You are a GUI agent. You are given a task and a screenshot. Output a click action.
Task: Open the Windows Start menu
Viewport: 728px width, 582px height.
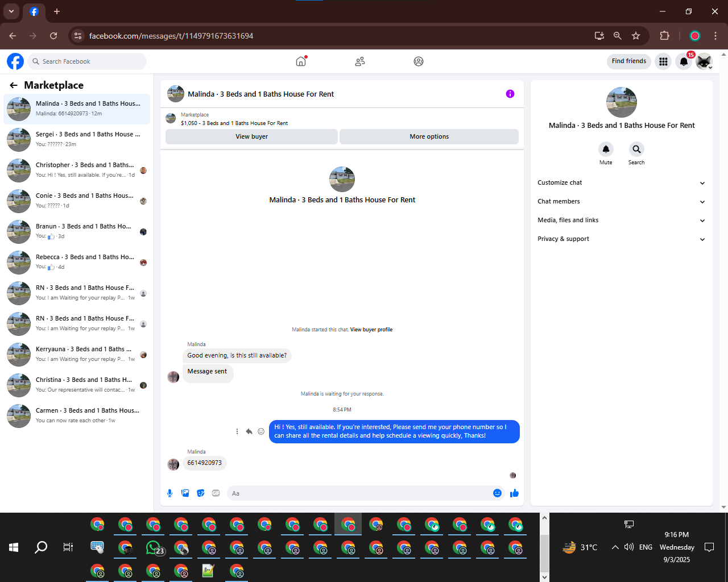(x=14, y=547)
